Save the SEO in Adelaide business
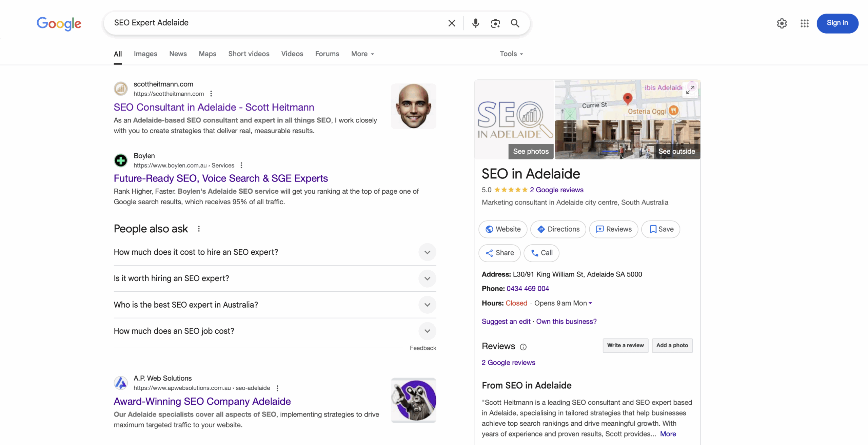This screenshot has width=868, height=445. (661, 229)
